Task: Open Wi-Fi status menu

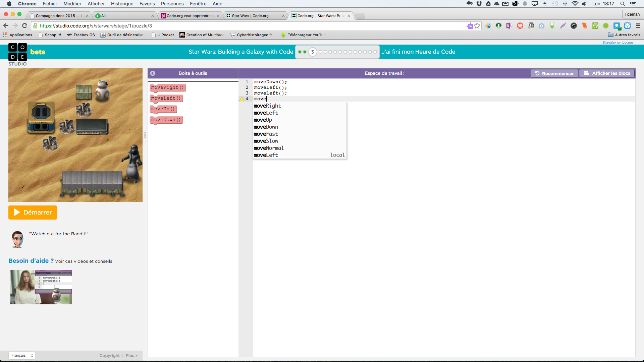Action: click(x=575, y=4)
